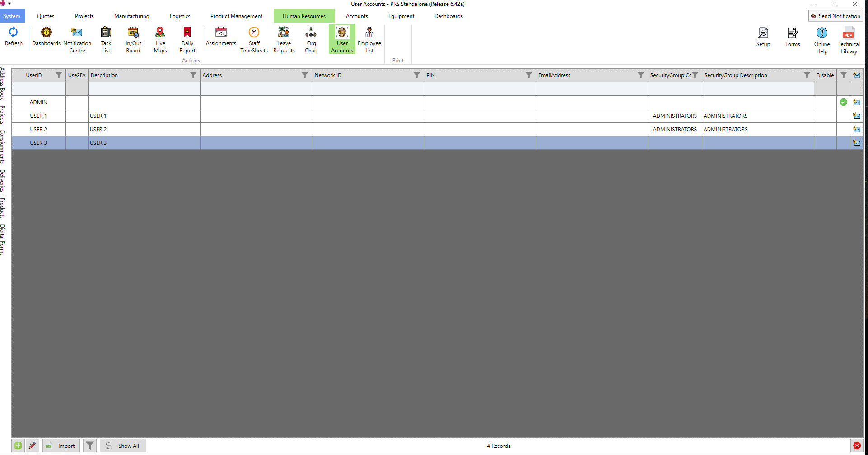This screenshot has height=455, width=868.
Task: Open Forms
Action: (x=793, y=37)
